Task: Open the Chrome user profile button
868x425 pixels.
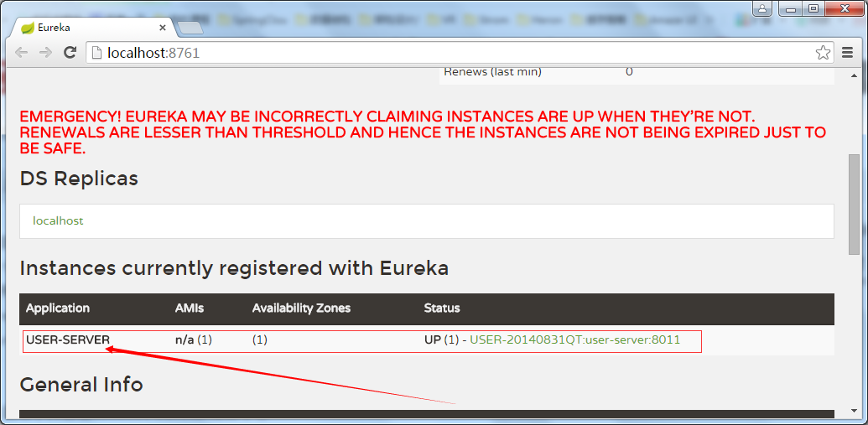Action: pos(762,8)
